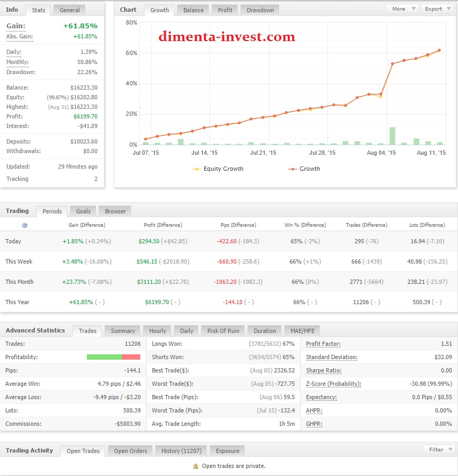
Task: Click the AHPR: label
Action: [314, 410]
